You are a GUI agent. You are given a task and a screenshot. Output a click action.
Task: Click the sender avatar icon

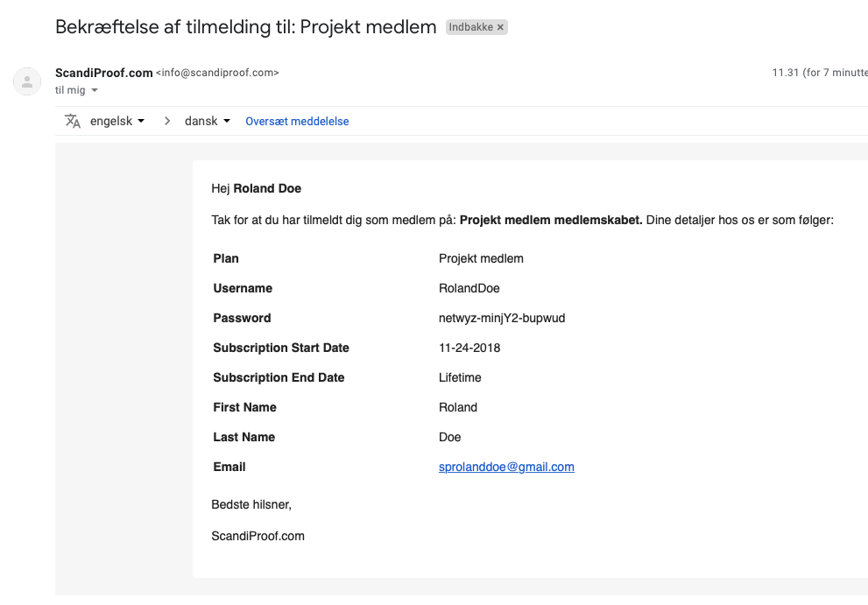click(27, 81)
